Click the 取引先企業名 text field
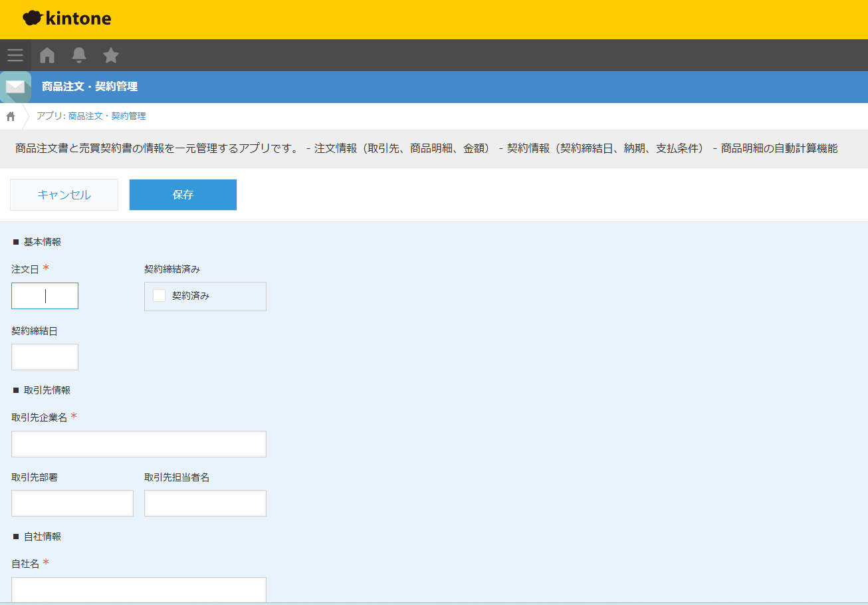868x605 pixels. click(x=139, y=444)
